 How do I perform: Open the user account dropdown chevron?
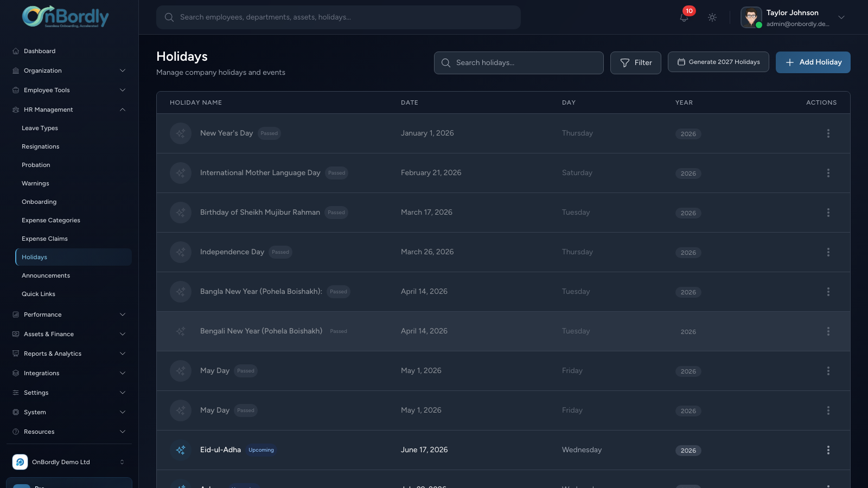[841, 17]
